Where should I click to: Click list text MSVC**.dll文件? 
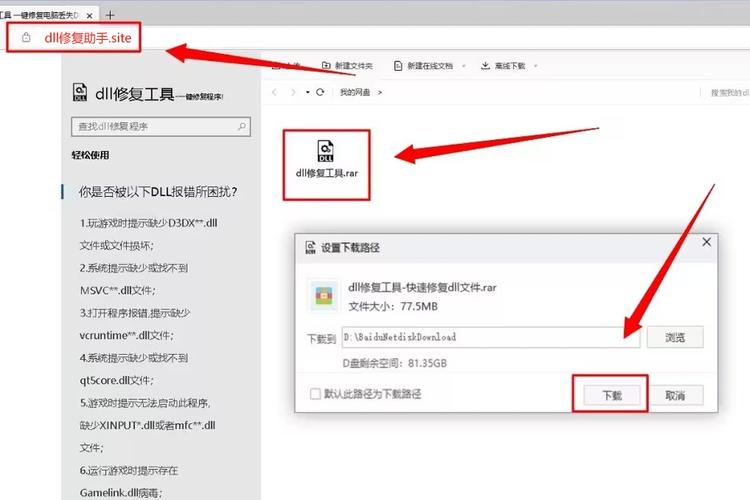[118, 290]
